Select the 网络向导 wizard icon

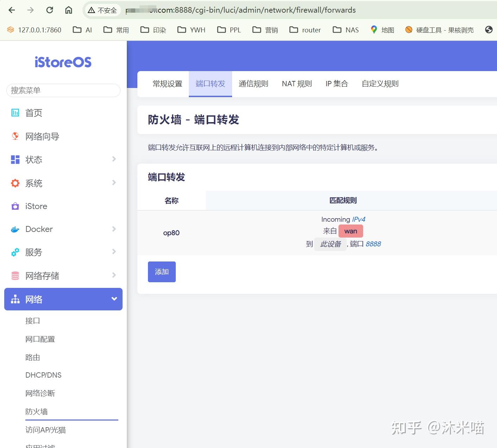point(15,136)
